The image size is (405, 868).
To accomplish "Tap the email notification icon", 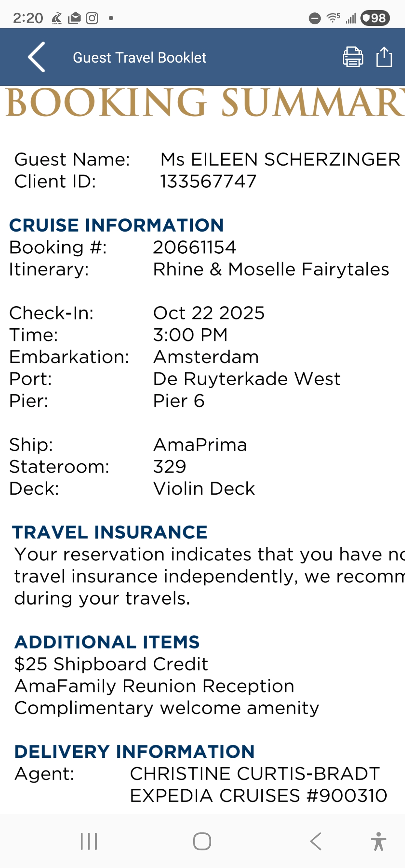I will click(x=75, y=18).
